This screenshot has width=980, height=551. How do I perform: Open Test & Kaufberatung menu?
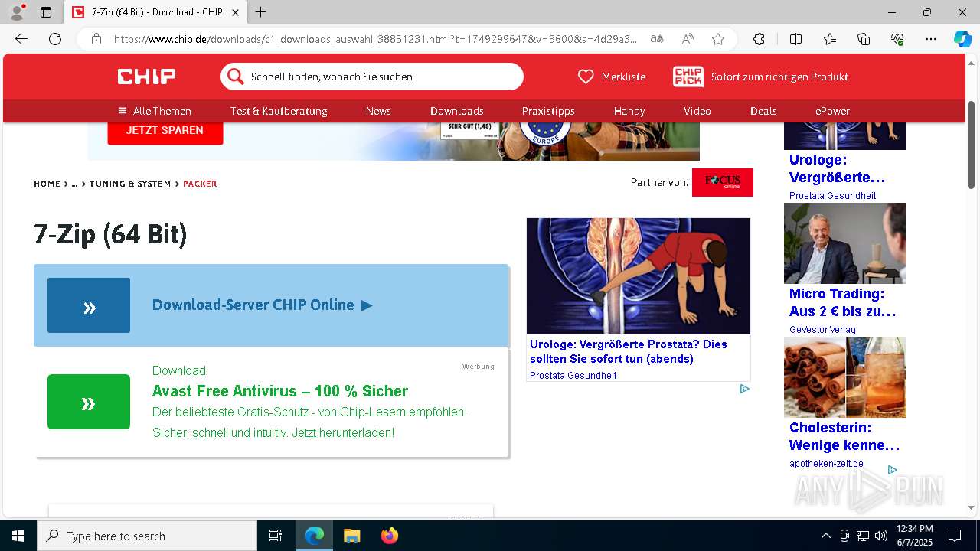[x=279, y=111]
